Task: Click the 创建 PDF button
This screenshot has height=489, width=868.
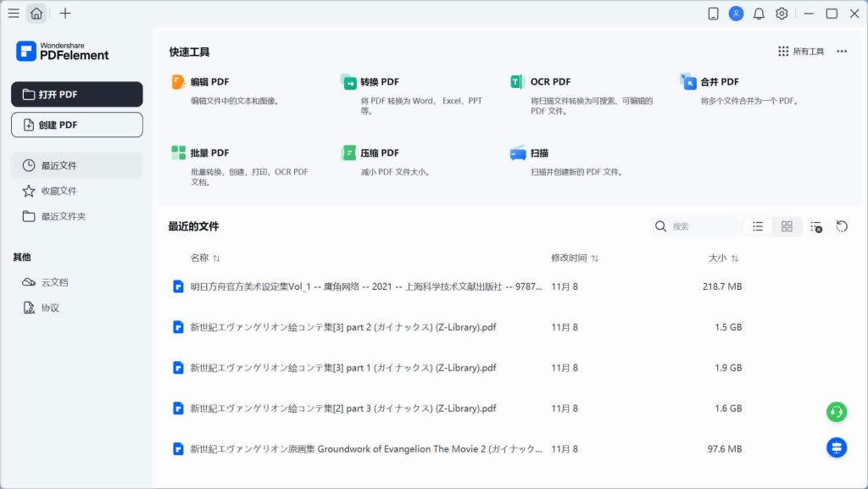Action: pyautogui.click(x=76, y=125)
